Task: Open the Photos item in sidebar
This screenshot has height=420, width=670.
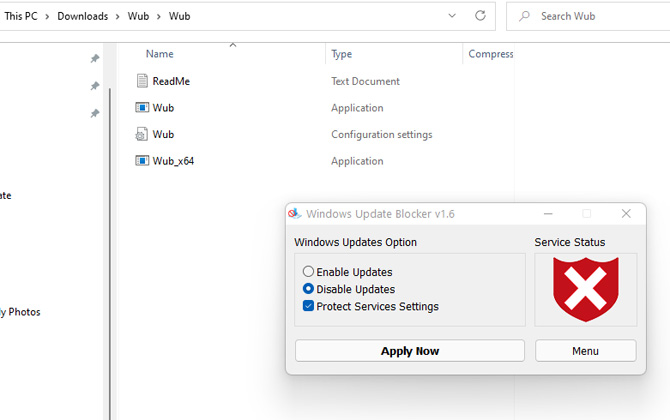Action: point(20,312)
